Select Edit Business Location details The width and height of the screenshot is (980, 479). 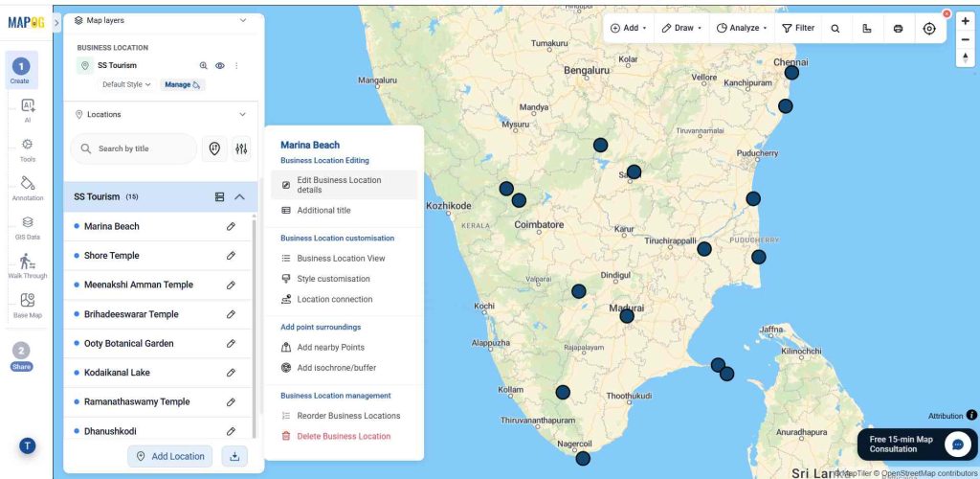click(x=345, y=185)
